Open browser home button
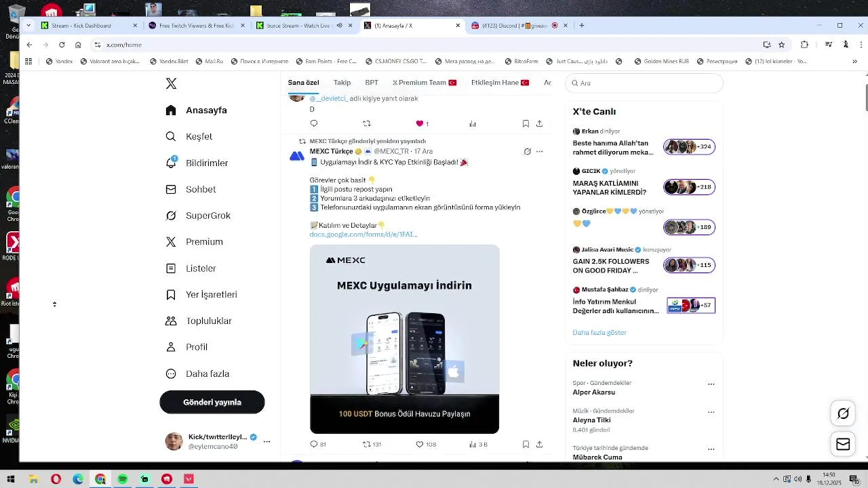The width and height of the screenshot is (868, 488). 78,45
